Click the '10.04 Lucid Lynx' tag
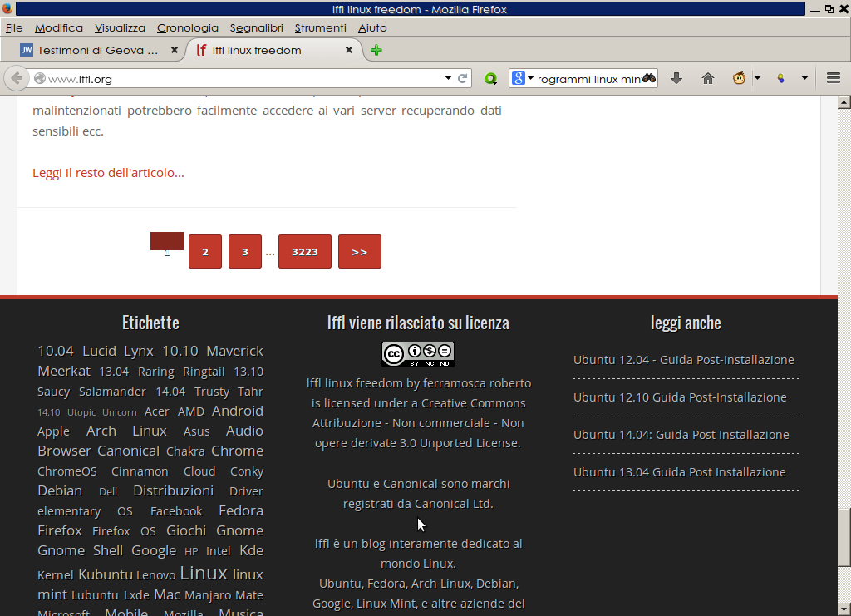 pos(96,351)
